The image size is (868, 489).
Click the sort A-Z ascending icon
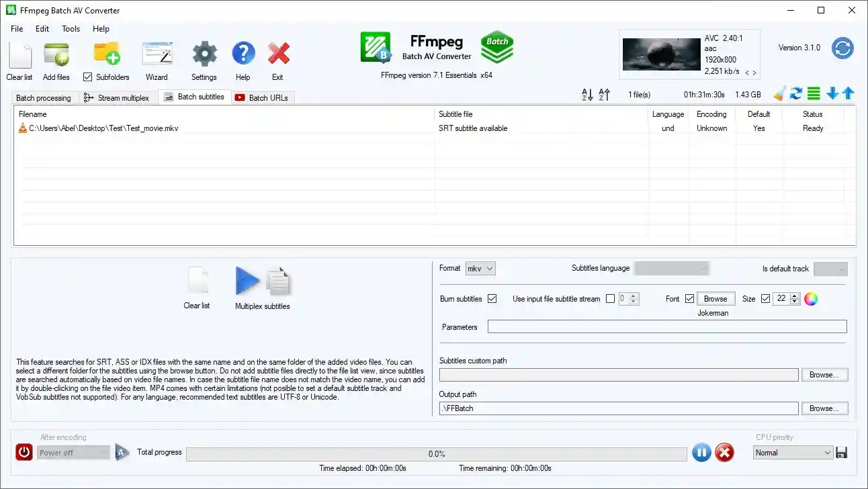587,95
